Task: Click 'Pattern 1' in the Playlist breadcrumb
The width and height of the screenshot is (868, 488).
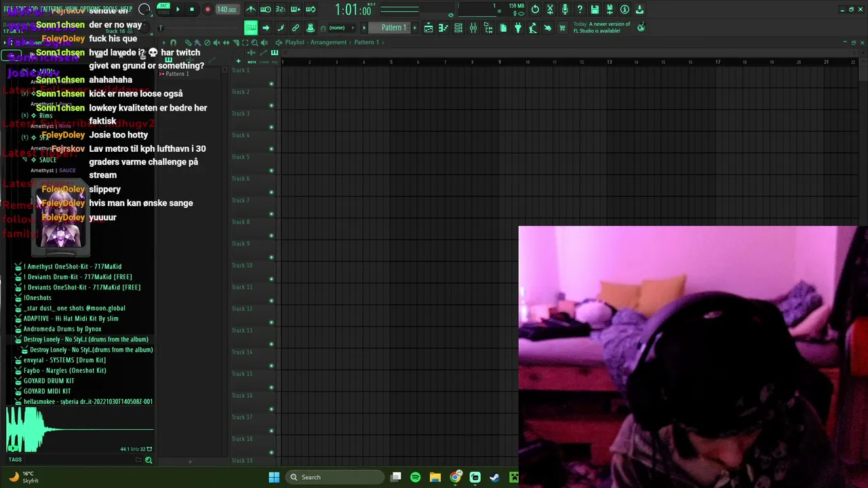Action: [x=366, y=42]
